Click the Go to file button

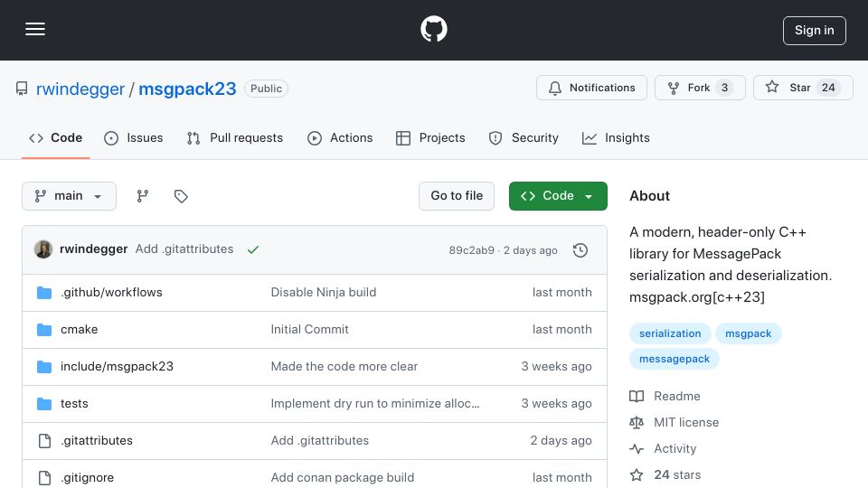[x=457, y=196]
